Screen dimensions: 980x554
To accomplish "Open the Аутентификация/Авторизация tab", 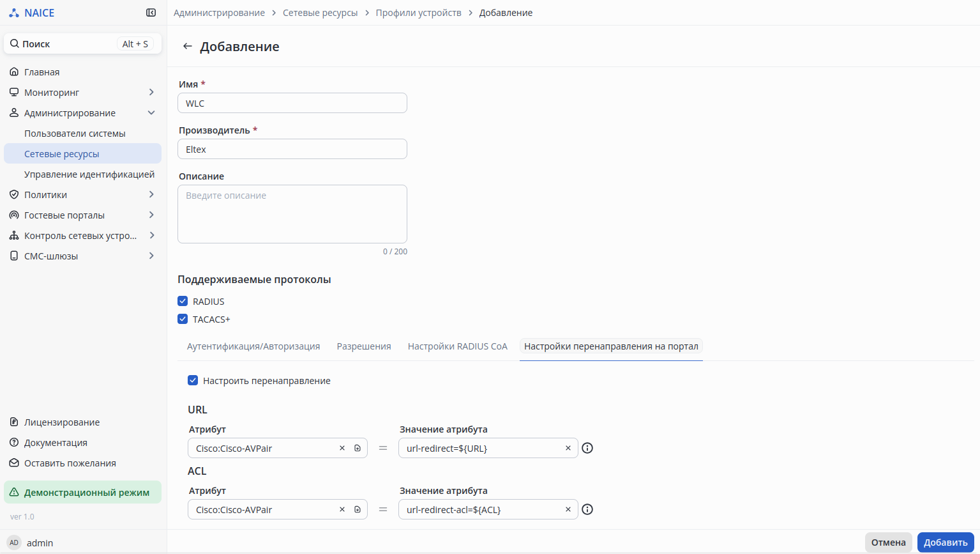I will coord(253,346).
